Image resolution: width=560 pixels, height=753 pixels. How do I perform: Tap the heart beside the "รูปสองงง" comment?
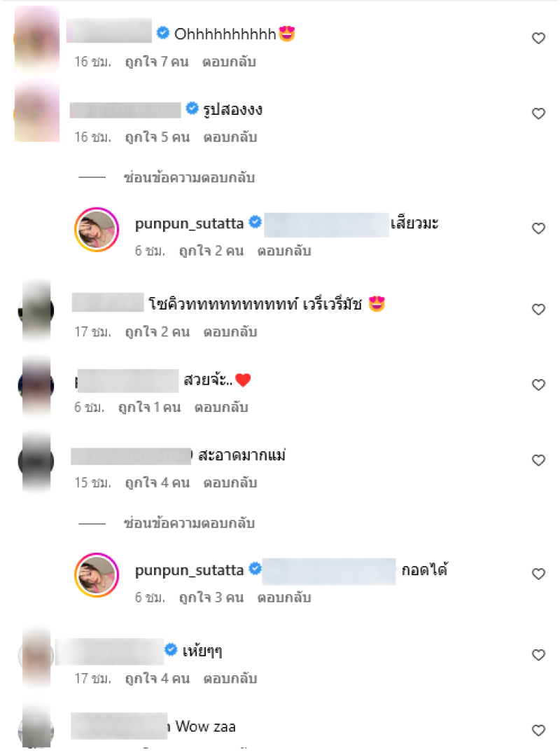538,113
